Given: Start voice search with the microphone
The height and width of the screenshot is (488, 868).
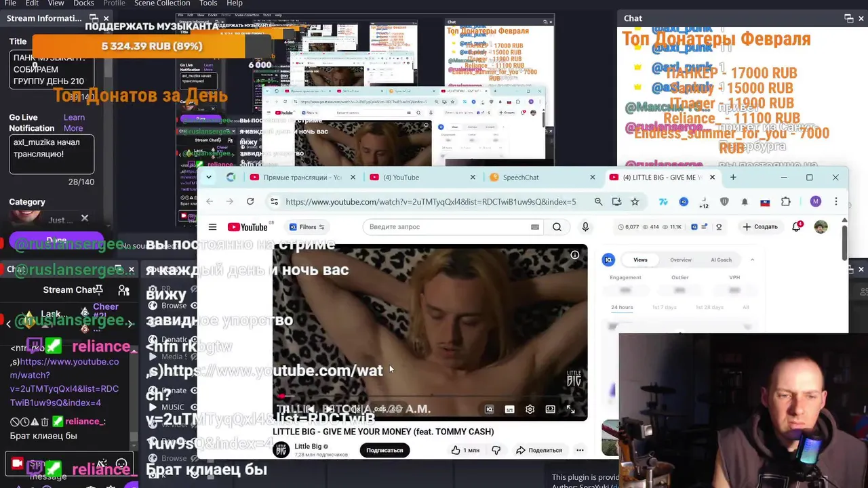Looking at the screenshot, I should coord(585,227).
